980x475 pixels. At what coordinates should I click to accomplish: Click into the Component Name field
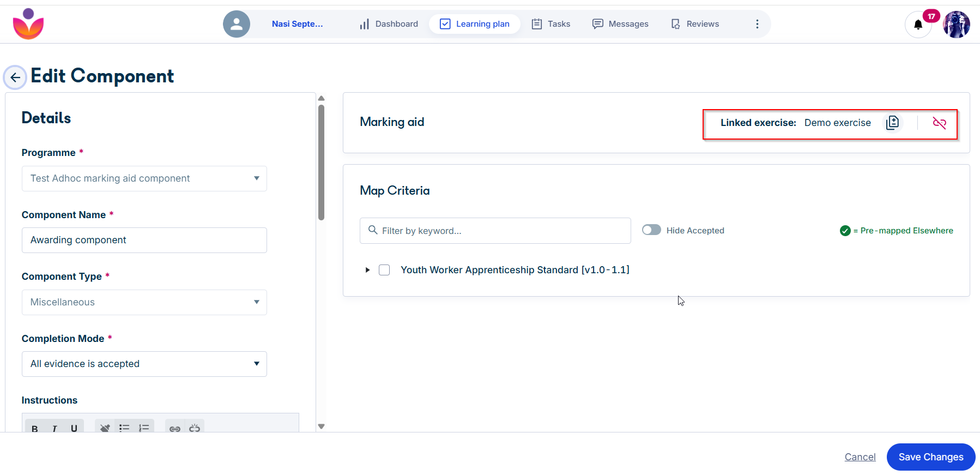pos(144,240)
